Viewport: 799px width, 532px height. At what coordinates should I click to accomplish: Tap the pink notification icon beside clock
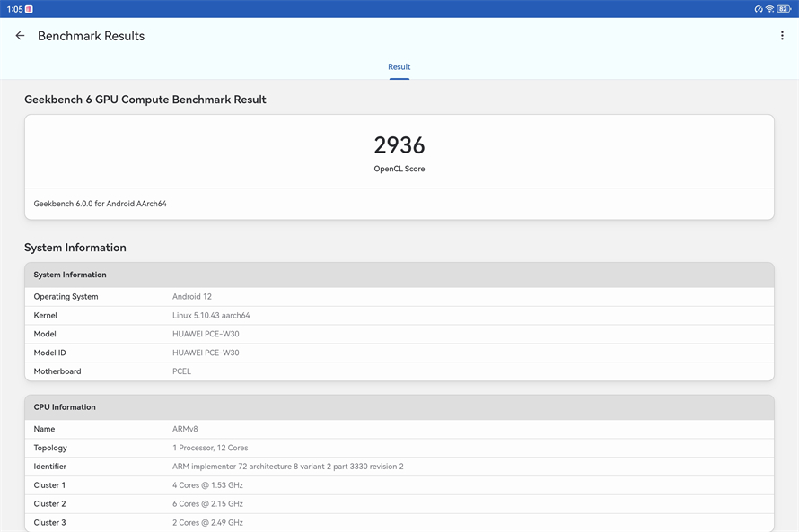click(x=29, y=9)
